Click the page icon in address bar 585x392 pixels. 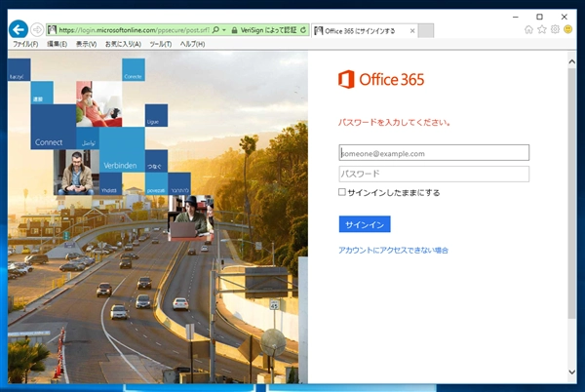pyautogui.click(x=52, y=30)
